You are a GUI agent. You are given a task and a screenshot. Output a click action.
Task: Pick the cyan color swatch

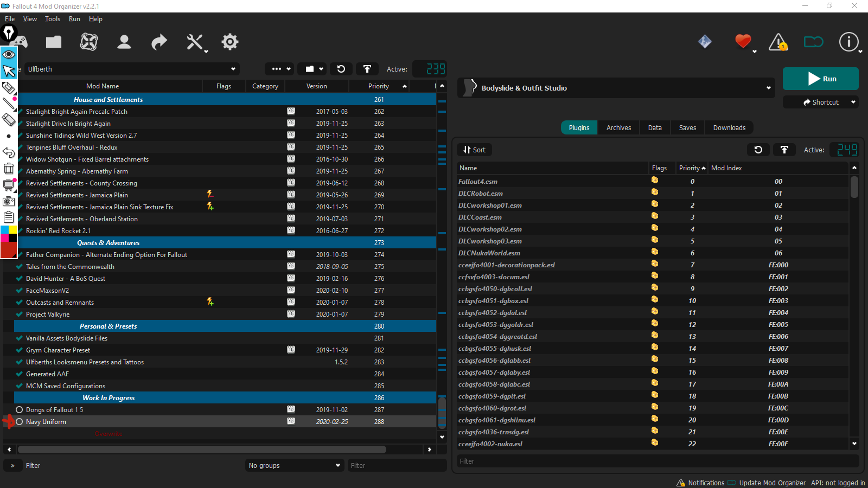click(x=5, y=230)
